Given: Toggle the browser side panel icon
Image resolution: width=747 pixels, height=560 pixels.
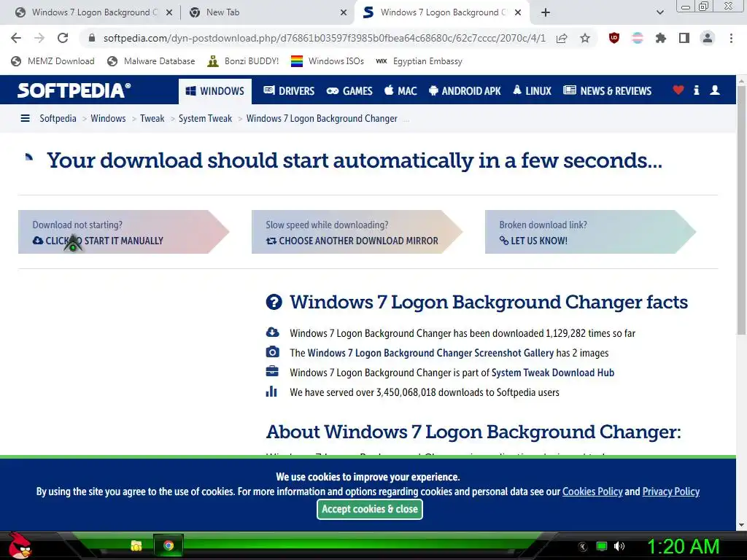Looking at the screenshot, I should tap(684, 38).
